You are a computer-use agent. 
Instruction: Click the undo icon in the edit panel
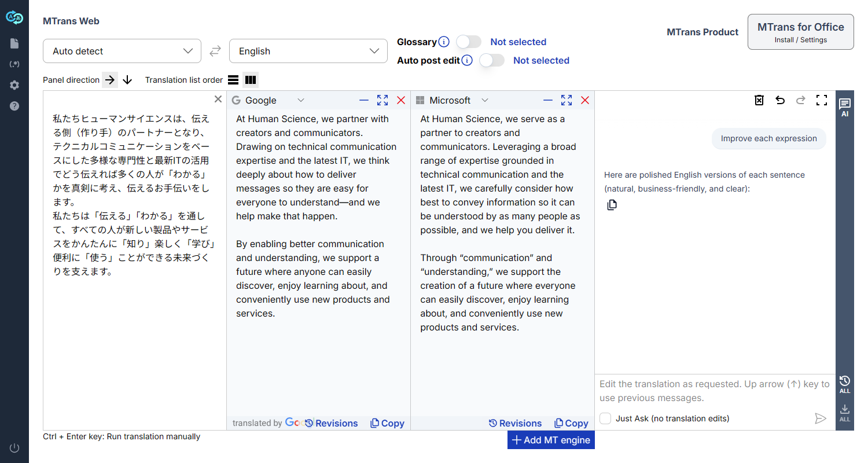pos(780,100)
